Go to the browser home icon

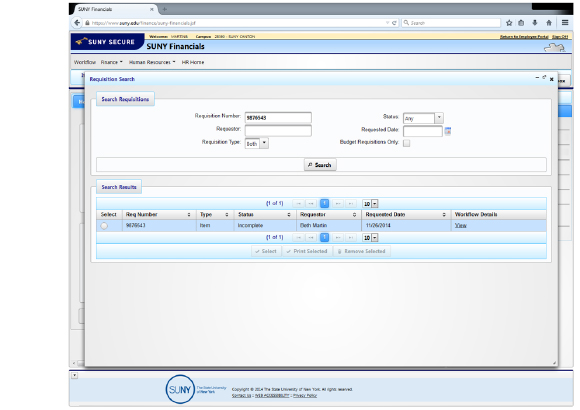[549, 23]
